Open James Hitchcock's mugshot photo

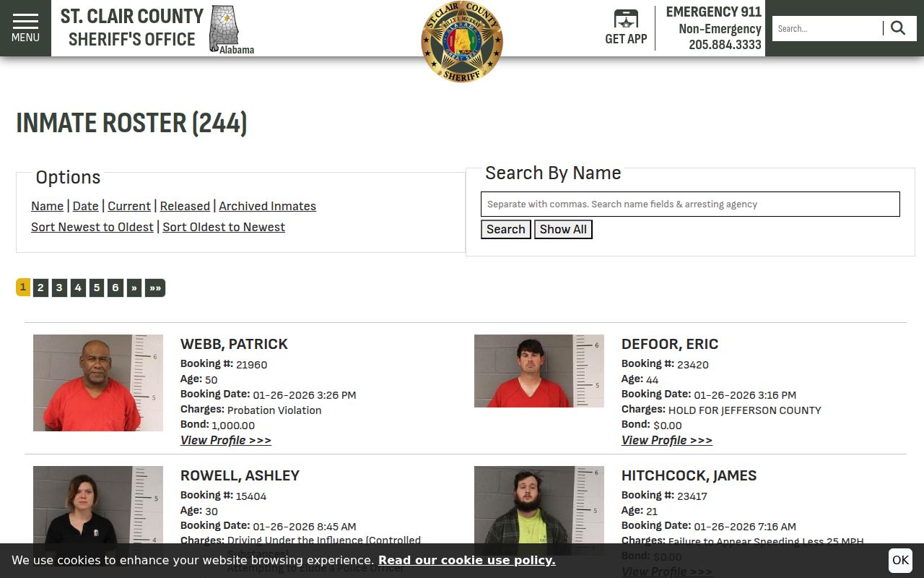coord(539,511)
